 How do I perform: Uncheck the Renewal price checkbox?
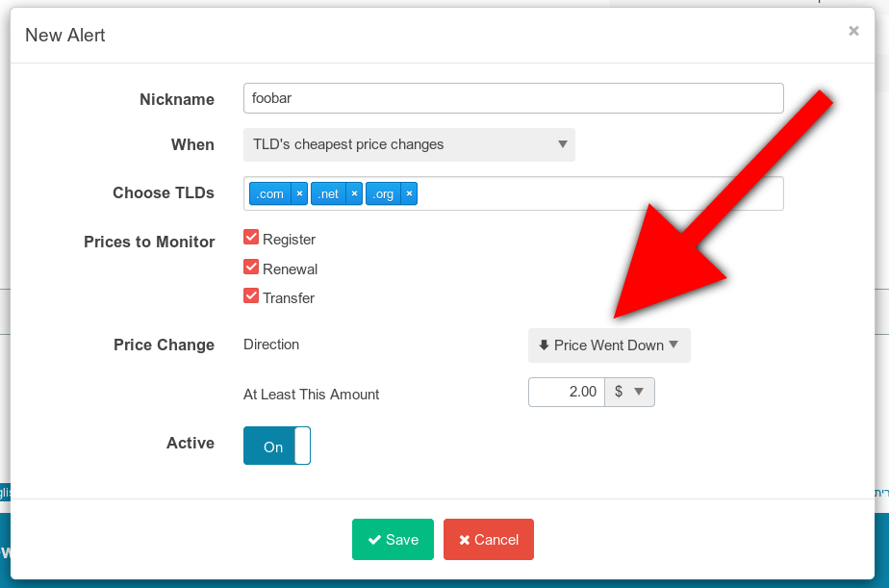pyautogui.click(x=250, y=266)
